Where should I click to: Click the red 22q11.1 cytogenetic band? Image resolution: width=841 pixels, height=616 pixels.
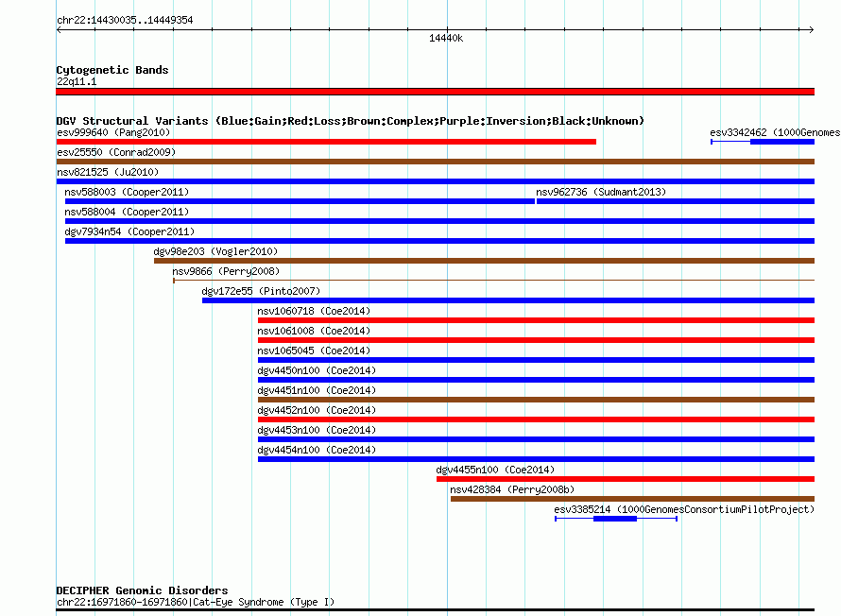pyautogui.click(x=436, y=92)
